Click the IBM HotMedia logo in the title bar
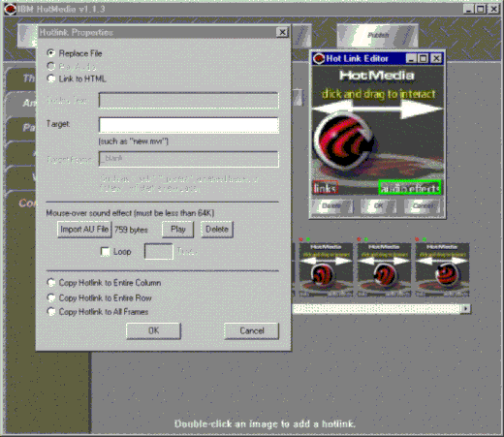 pyautogui.click(x=10, y=9)
